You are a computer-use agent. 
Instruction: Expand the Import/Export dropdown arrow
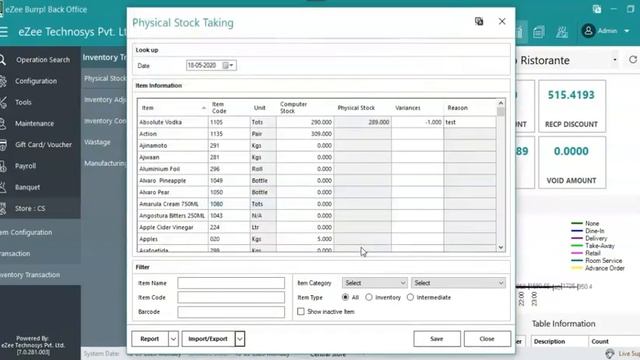point(240,339)
